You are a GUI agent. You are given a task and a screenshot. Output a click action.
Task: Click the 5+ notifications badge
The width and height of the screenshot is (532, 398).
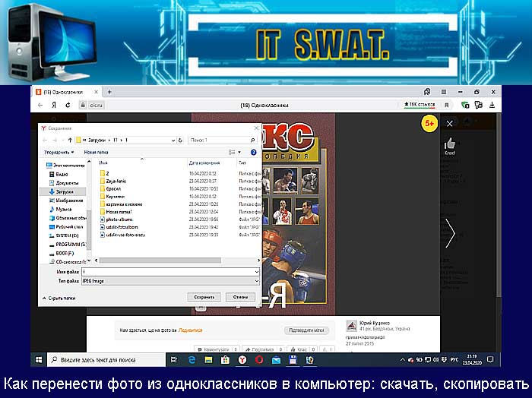pyautogui.click(x=429, y=123)
